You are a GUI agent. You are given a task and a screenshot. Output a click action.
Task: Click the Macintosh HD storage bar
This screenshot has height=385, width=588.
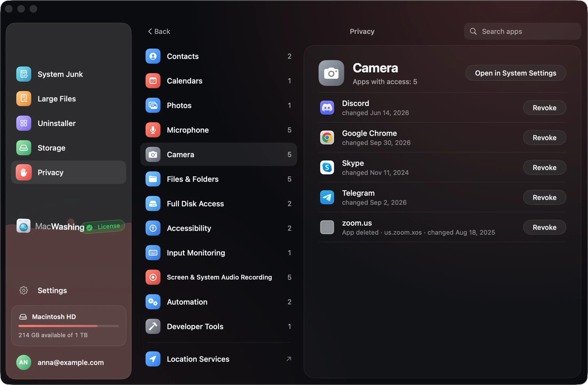point(69,326)
